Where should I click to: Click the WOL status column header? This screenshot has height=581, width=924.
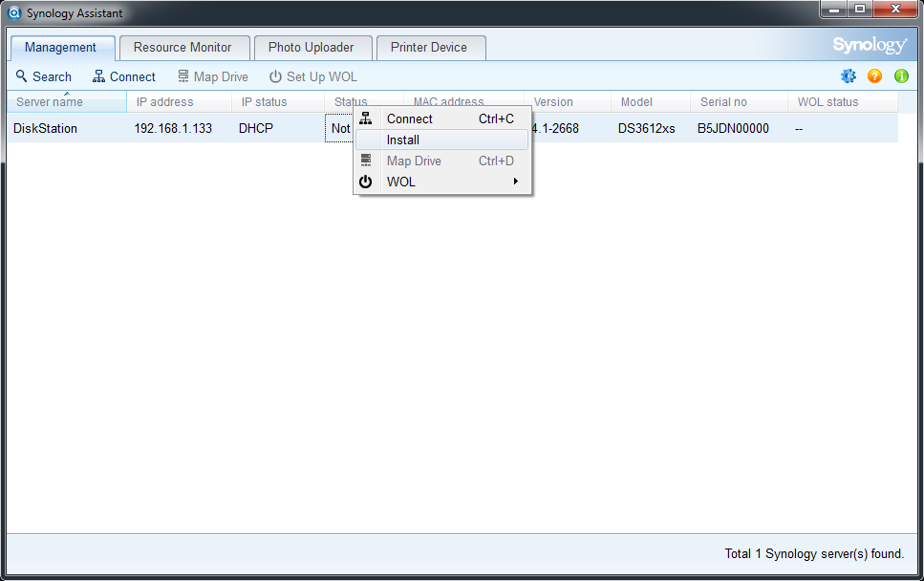827,102
